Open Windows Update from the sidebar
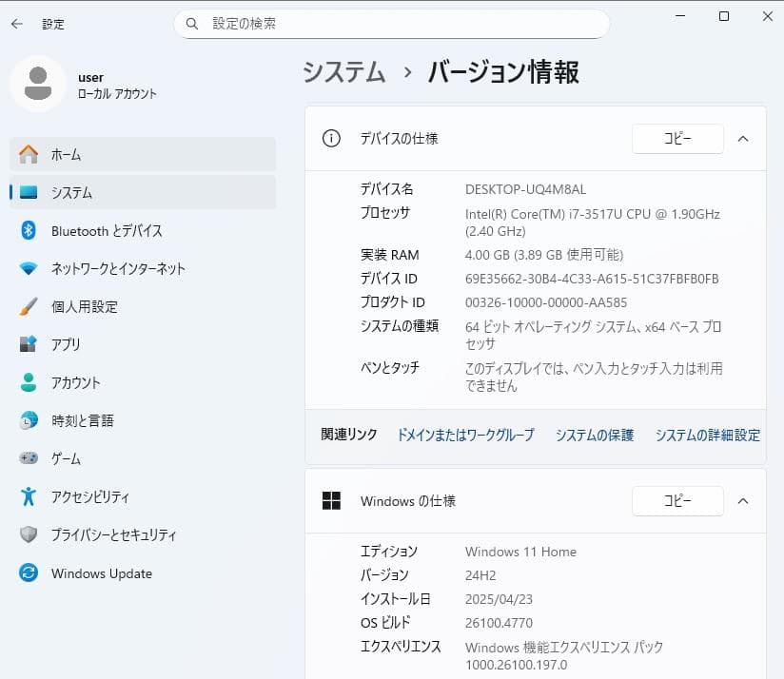The height and width of the screenshot is (679, 784). tap(103, 572)
